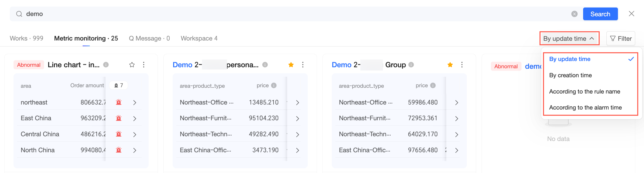Expand the 64029.170 row chevron

point(457,134)
